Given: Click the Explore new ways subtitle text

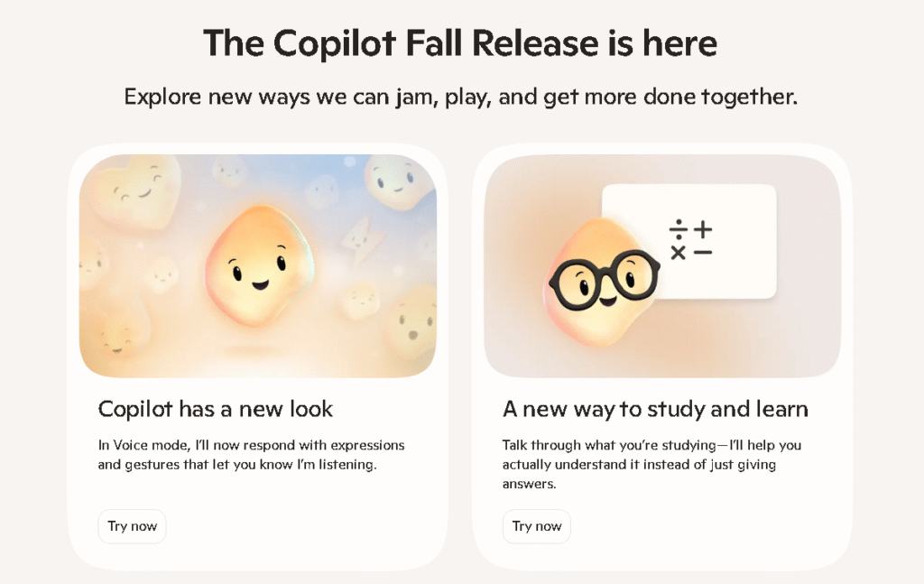Looking at the screenshot, I should (460, 97).
